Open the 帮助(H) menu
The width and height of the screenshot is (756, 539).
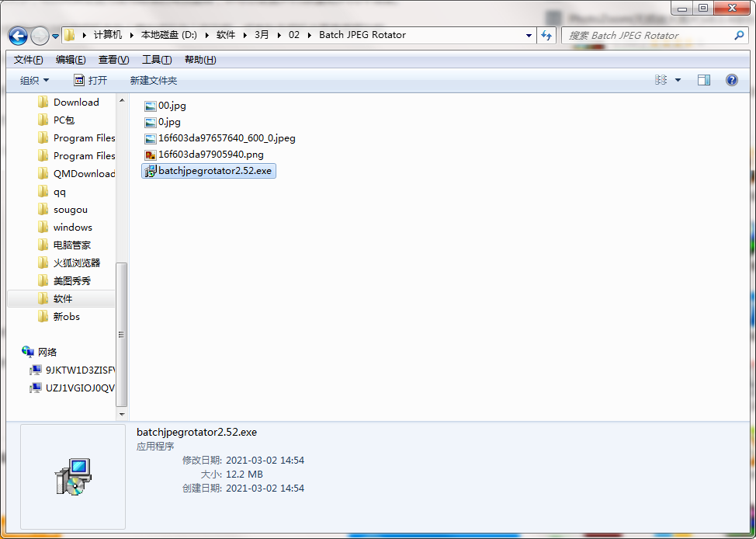coord(200,60)
